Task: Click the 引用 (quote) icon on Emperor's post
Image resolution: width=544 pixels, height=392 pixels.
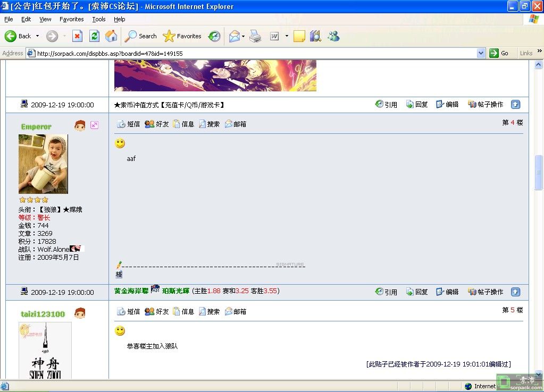Action: click(387, 105)
